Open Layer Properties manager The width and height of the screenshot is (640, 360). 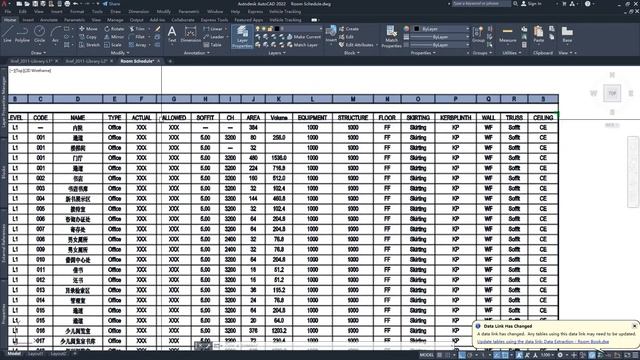242,37
